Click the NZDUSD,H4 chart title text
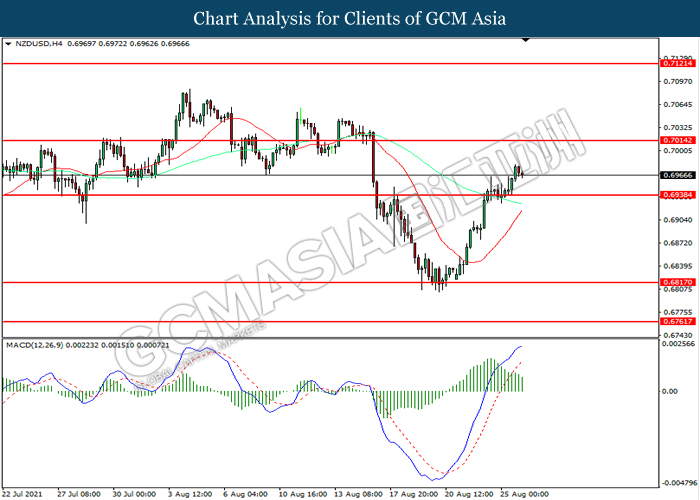700x500 pixels. 39,44
